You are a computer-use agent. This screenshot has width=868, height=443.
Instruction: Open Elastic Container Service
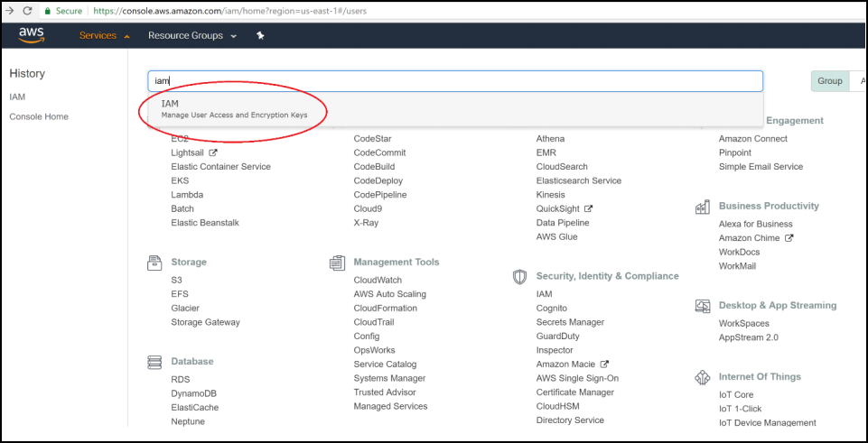click(x=221, y=167)
